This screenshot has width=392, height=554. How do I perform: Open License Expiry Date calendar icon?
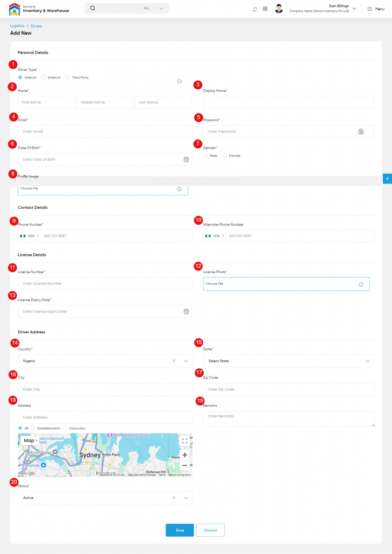(x=186, y=312)
